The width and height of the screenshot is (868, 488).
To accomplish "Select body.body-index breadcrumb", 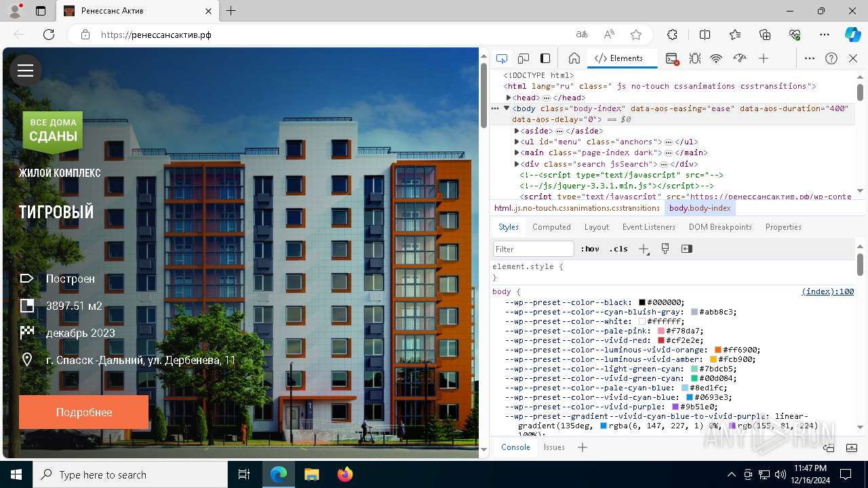I will [x=700, y=208].
